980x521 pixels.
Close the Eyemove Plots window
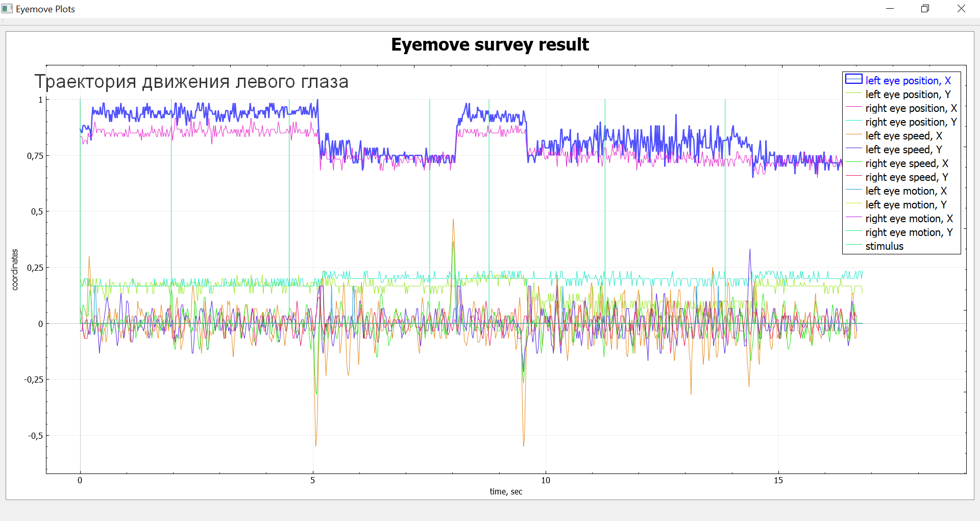point(961,9)
